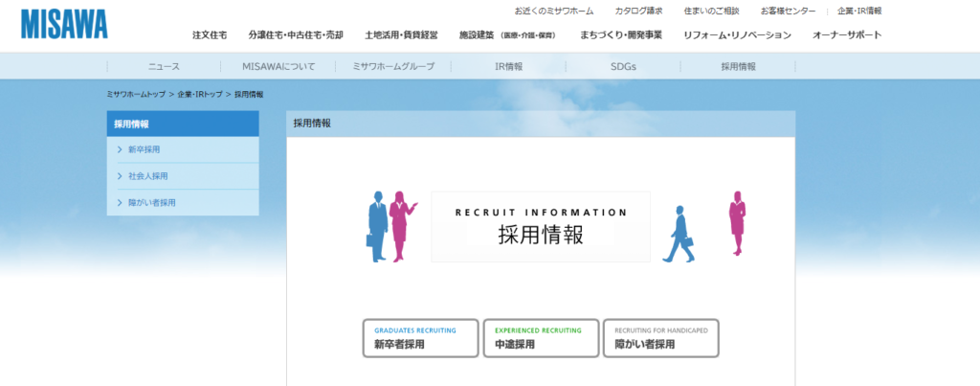Screen dimensions: 980x386
Task: Select 施設建築 menu item
Action: [x=507, y=35]
